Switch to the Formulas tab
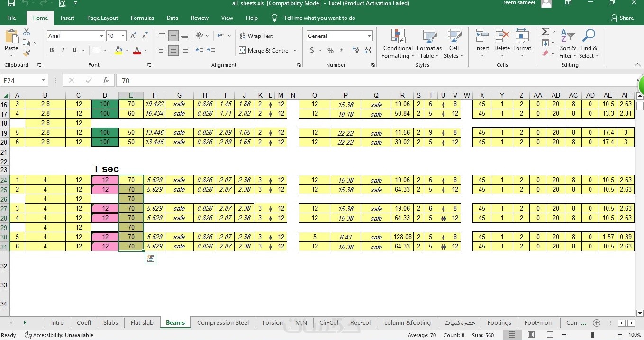The image size is (644, 340). click(x=142, y=18)
